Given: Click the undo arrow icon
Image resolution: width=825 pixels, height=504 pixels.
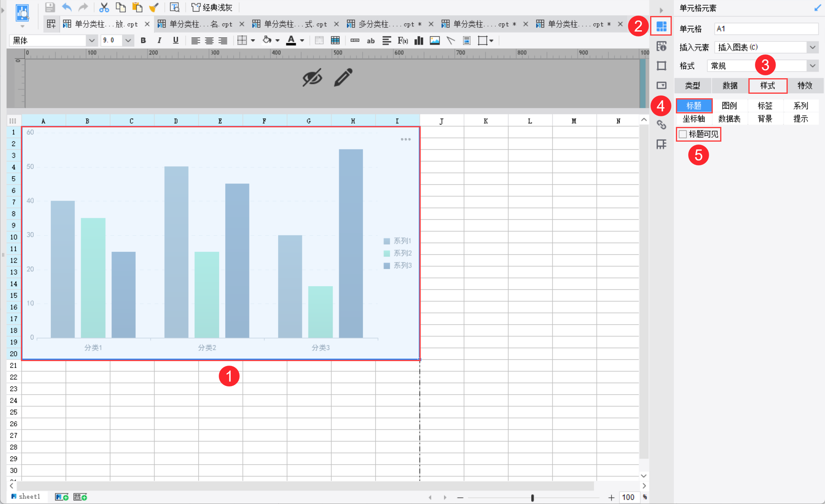Looking at the screenshot, I should click(x=67, y=7).
